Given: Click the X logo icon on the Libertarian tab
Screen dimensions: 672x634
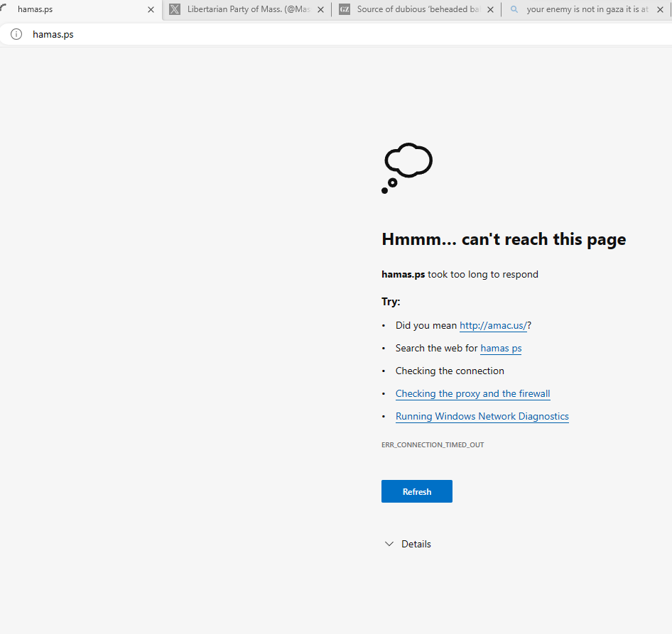Looking at the screenshot, I should [175, 9].
